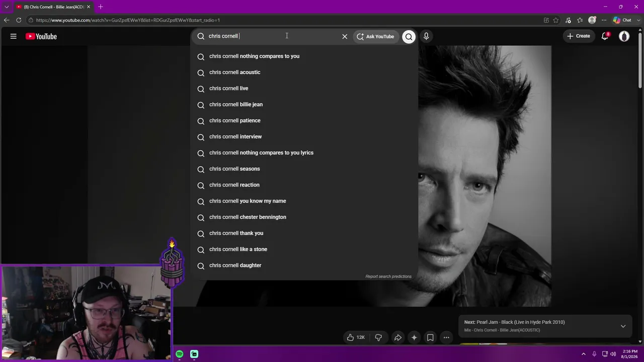Open a new browser tab
Screen dimensions: 644x362
[101, 7]
